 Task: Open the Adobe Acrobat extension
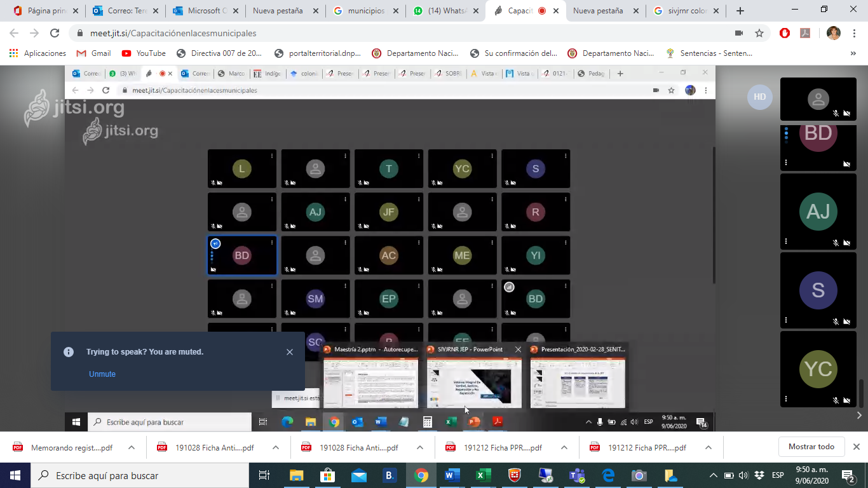click(x=804, y=33)
